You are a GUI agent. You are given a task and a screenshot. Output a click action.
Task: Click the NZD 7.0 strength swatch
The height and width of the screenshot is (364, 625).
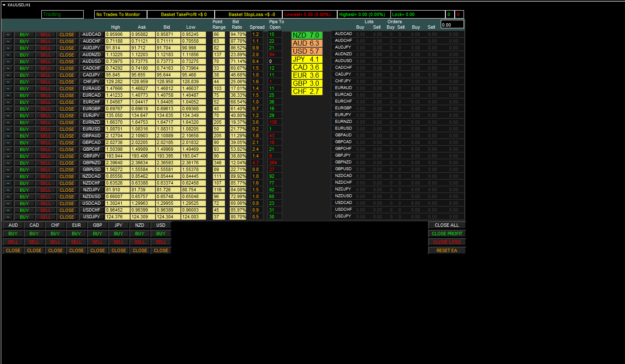click(307, 35)
